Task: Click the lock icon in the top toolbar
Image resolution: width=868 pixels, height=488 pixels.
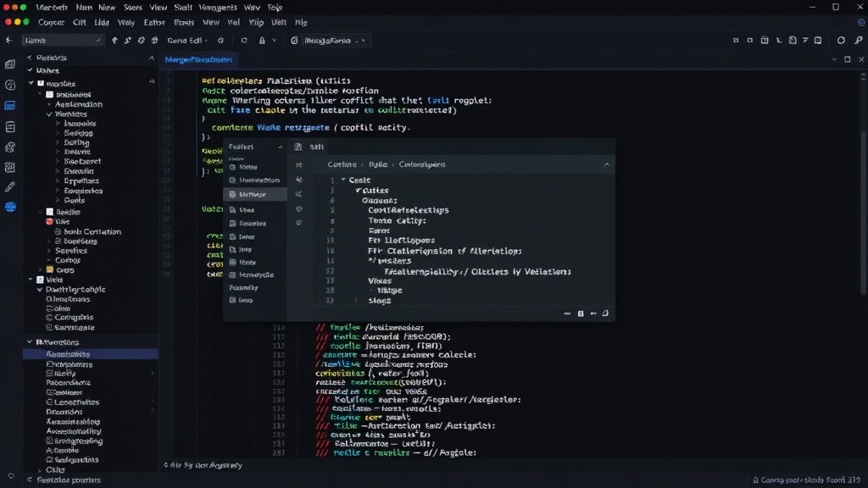Action: tap(262, 41)
